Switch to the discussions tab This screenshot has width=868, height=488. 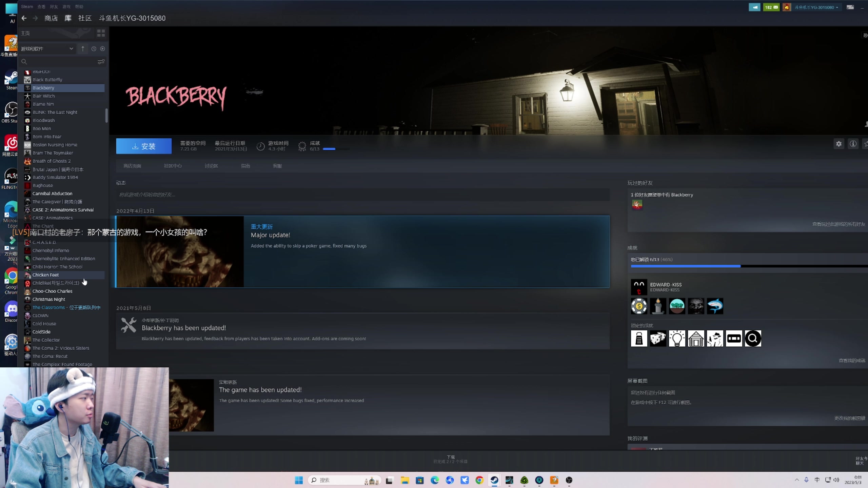211,166
